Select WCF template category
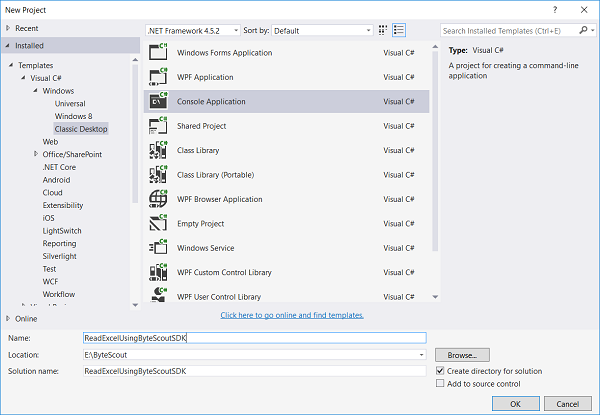The width and height of the screenshot is (600, 415). (x=50, y=281)
